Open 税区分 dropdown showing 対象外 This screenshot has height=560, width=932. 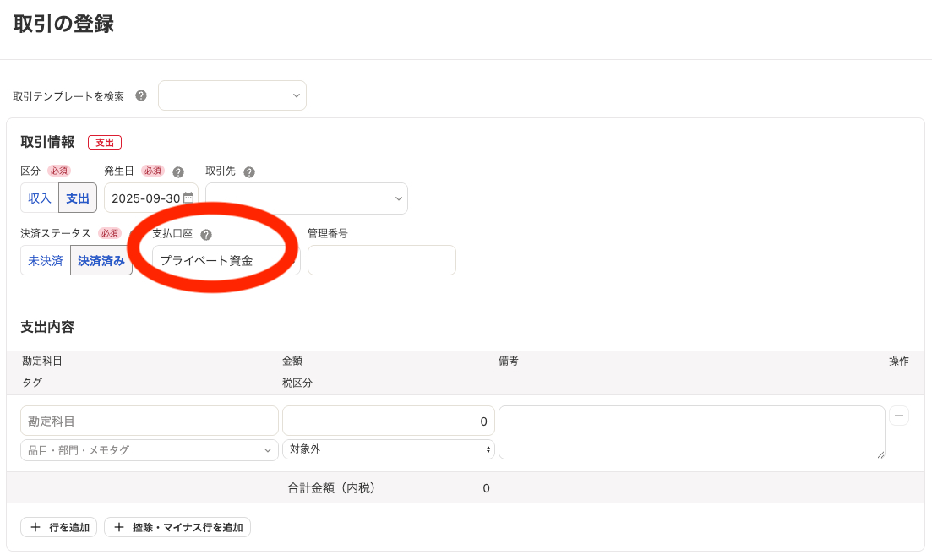(388, 449)
